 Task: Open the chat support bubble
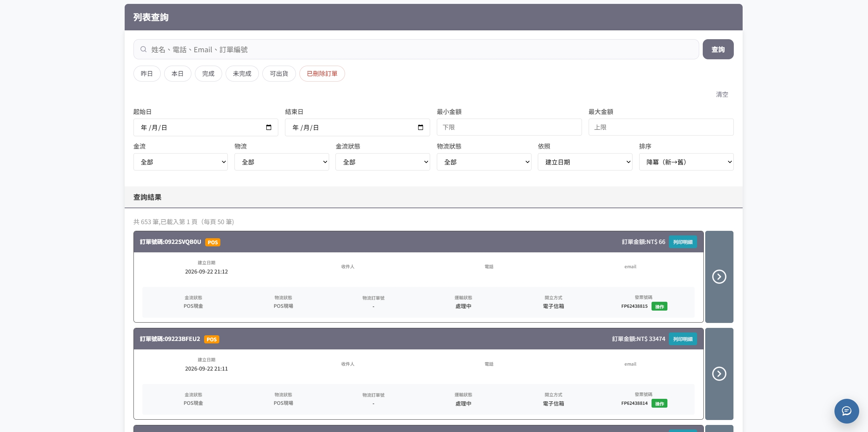pyautogui.click(x=847, y=411)
